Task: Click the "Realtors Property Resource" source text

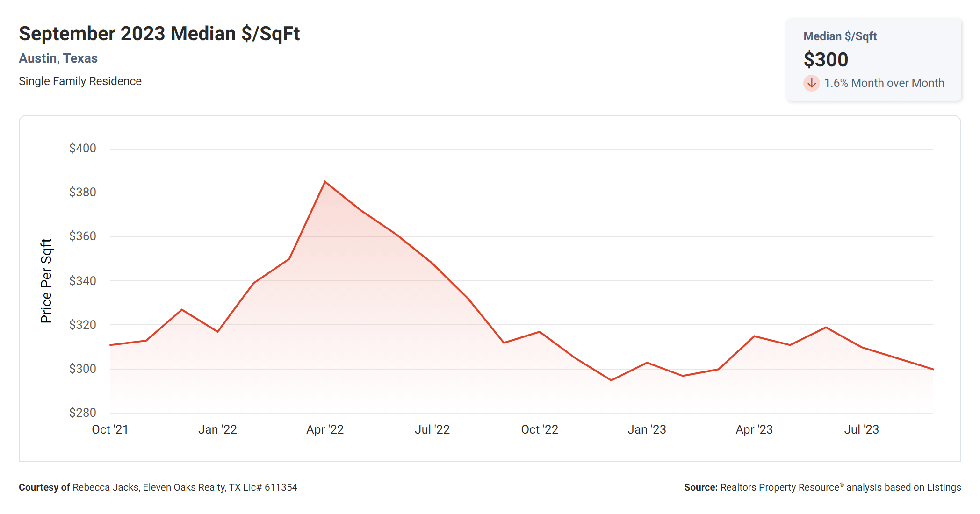Action: pos(779,487)
